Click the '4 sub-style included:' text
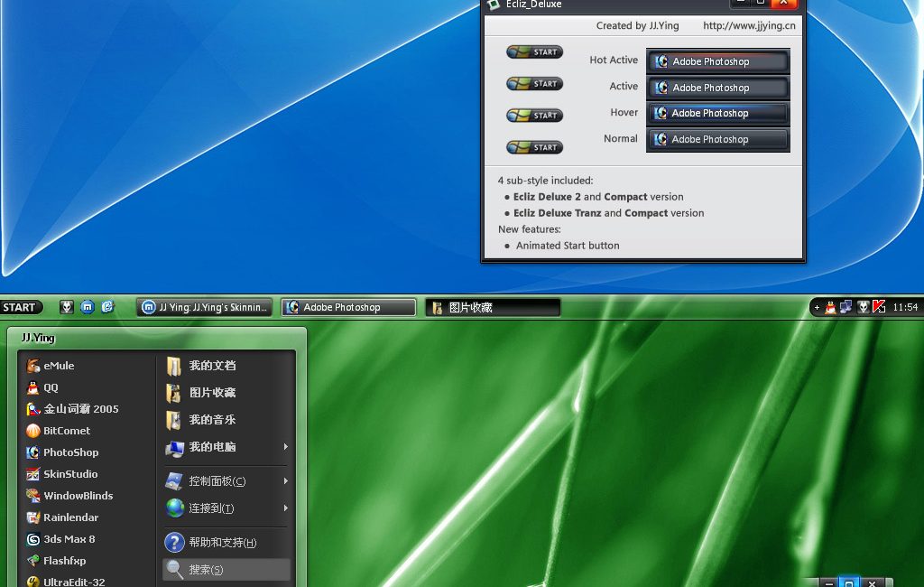The width and height of the screenshot is (924, 587). click(x=545, y=181)
